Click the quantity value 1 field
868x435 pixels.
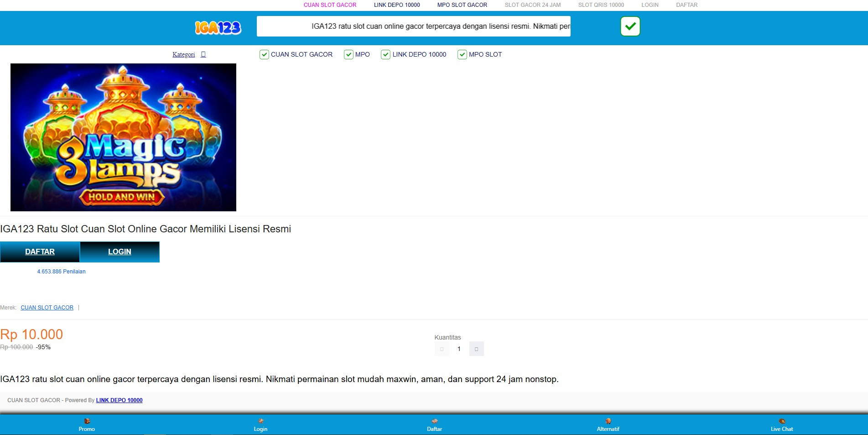(x=459, y=349)
